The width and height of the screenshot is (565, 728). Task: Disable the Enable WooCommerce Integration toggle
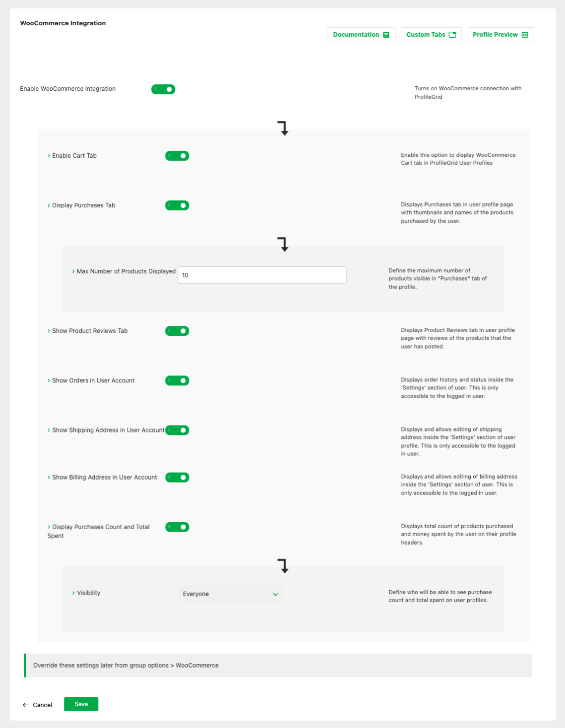click(163, 89)
